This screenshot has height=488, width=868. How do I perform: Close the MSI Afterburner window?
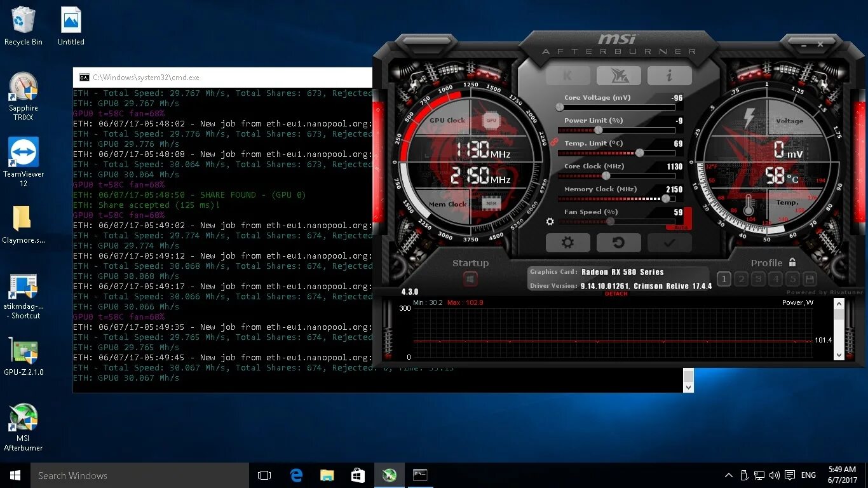[820, 44]
